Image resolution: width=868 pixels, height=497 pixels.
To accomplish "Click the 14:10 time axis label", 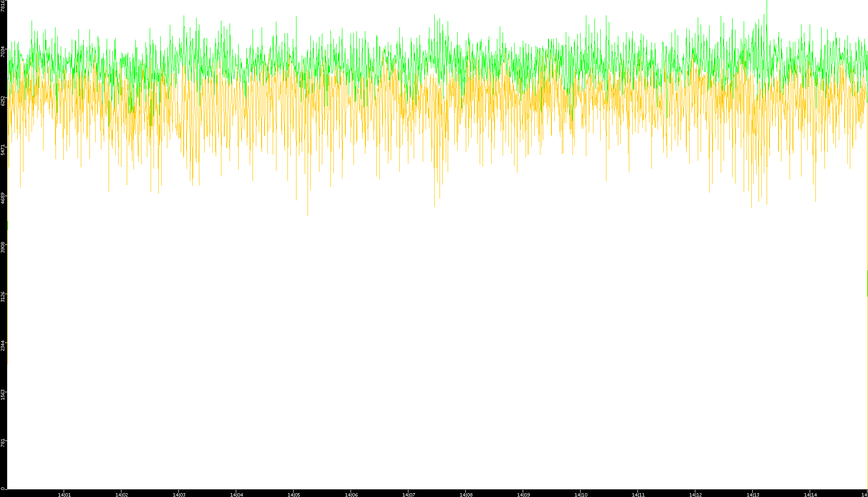I will 581,494.
